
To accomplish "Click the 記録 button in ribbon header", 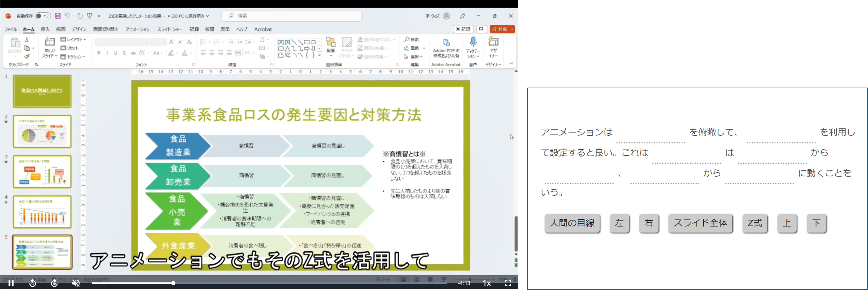I will (463, 29).
